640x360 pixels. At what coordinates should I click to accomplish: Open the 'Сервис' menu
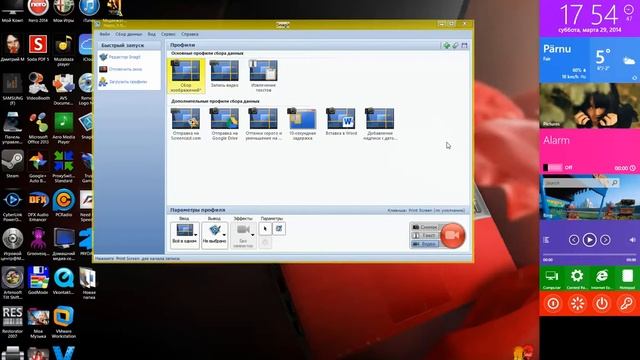[168, 34]
